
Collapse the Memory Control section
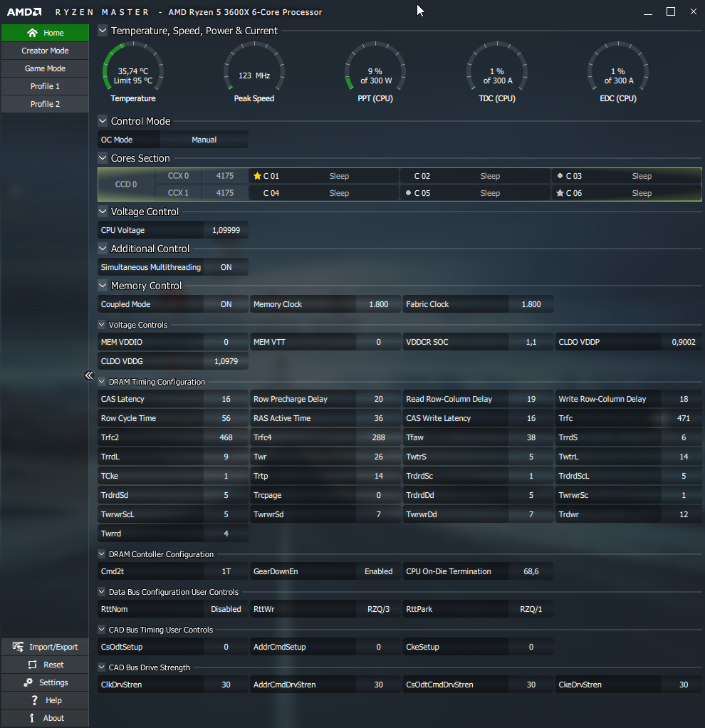click(x=103, y=286)
